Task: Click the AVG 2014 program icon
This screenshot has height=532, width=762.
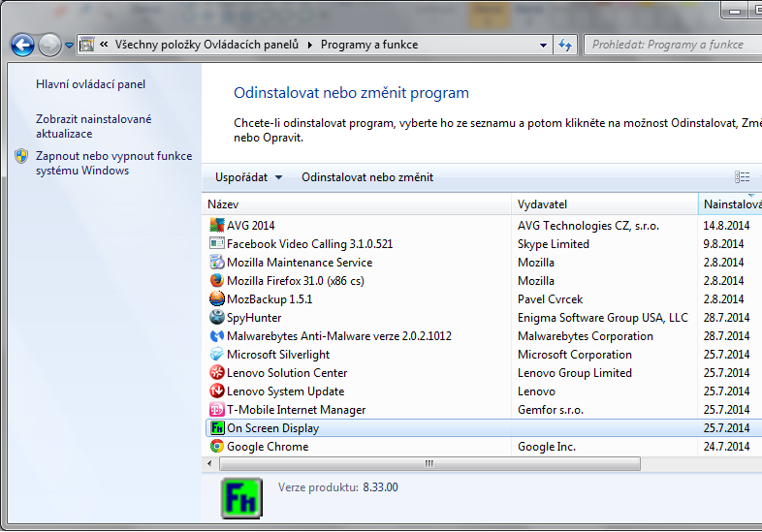Action: click(217, 226)
